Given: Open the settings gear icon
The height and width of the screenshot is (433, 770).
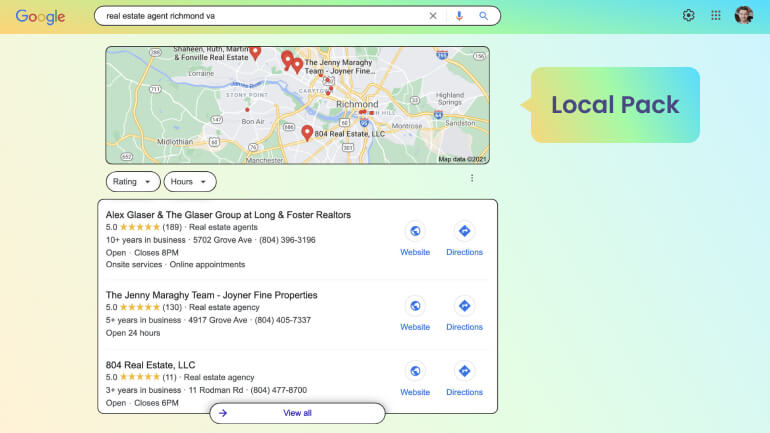Looking at the screenshot, I should click(688, 15).
